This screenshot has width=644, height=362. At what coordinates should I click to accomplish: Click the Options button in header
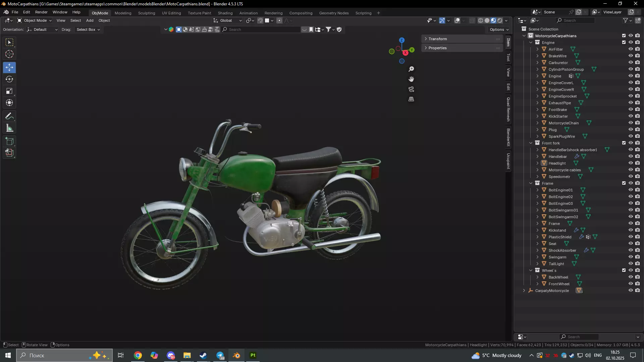click(499, 29)
